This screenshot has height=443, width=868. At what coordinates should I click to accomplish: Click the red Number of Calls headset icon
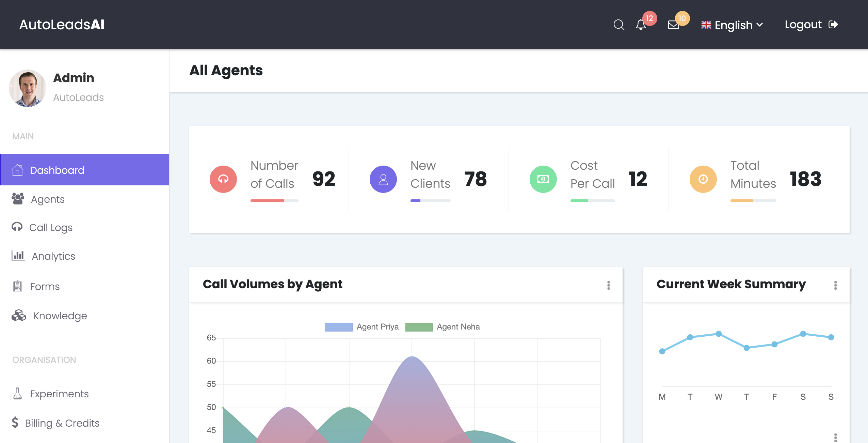point(223,179)
